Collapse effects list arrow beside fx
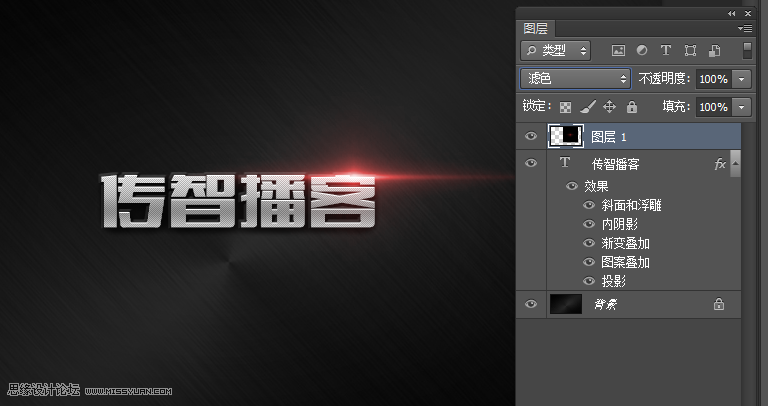768x406 pixels. pyautogui.click(x=735, y=164)
